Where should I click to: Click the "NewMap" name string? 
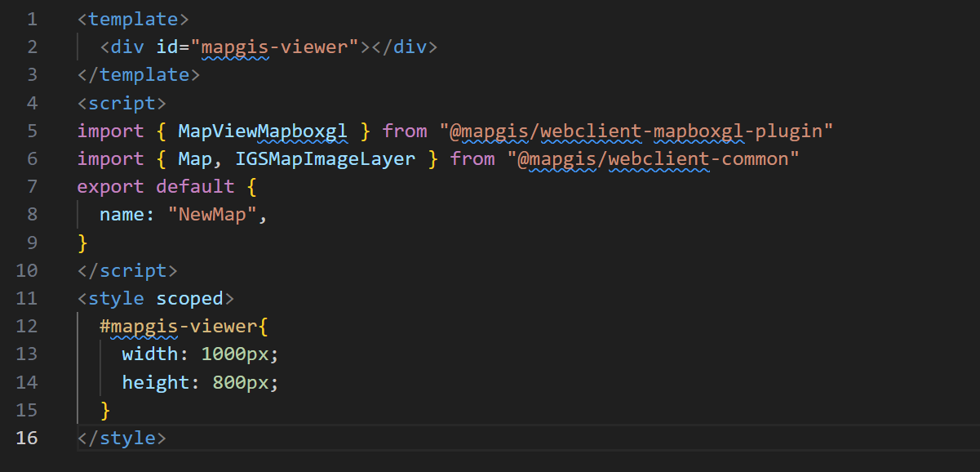click(212, 215)
